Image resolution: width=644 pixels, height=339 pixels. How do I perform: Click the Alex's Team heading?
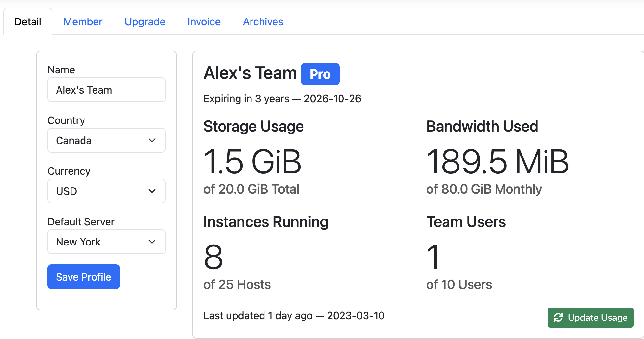tap(250, 73)
